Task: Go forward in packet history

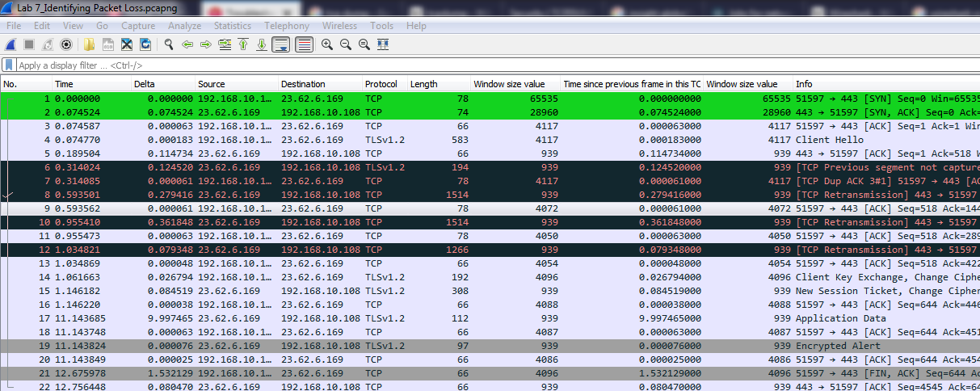Action: tap(206, 44)
